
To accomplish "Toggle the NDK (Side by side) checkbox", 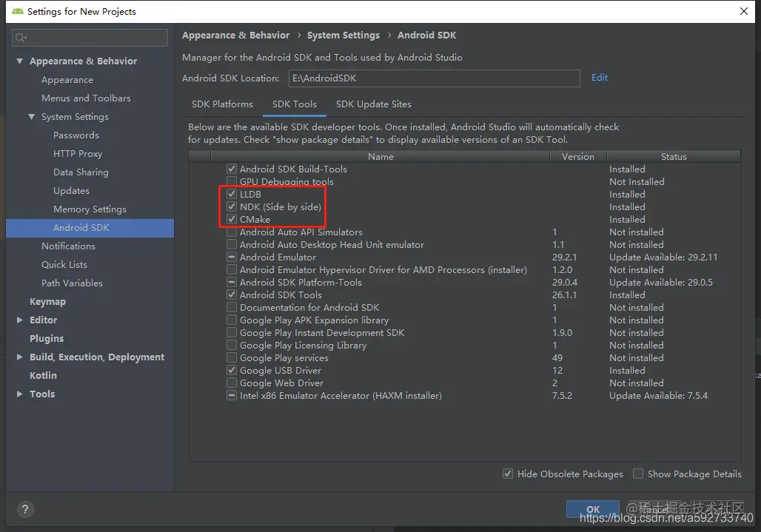I will pos(232,206).
